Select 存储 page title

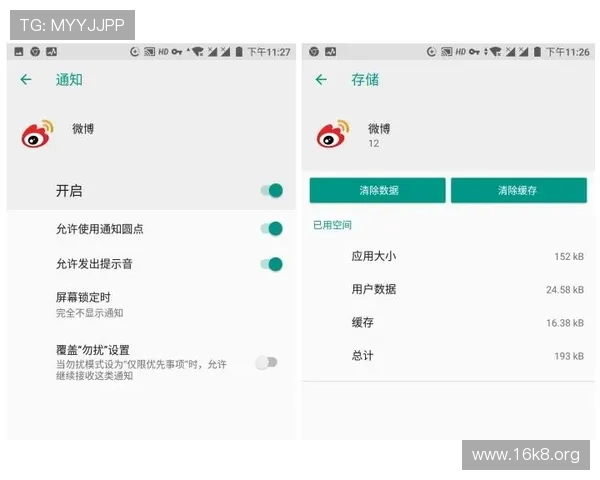click(365, 80)
